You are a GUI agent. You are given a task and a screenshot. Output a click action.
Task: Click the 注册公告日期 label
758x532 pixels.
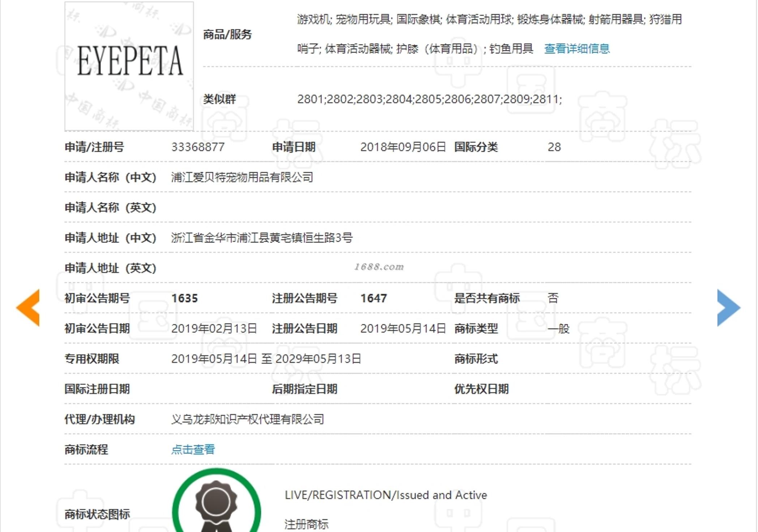[x=305, y=329]
